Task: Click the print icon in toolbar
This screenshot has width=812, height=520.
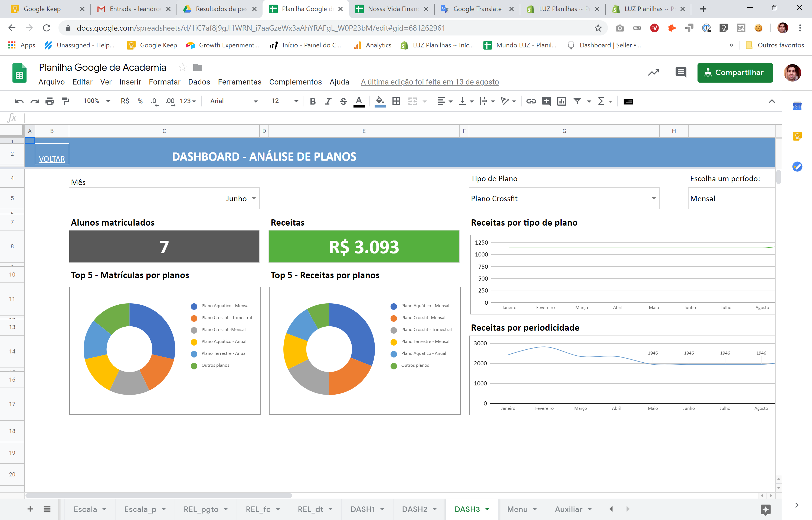Action: point(50,101)
